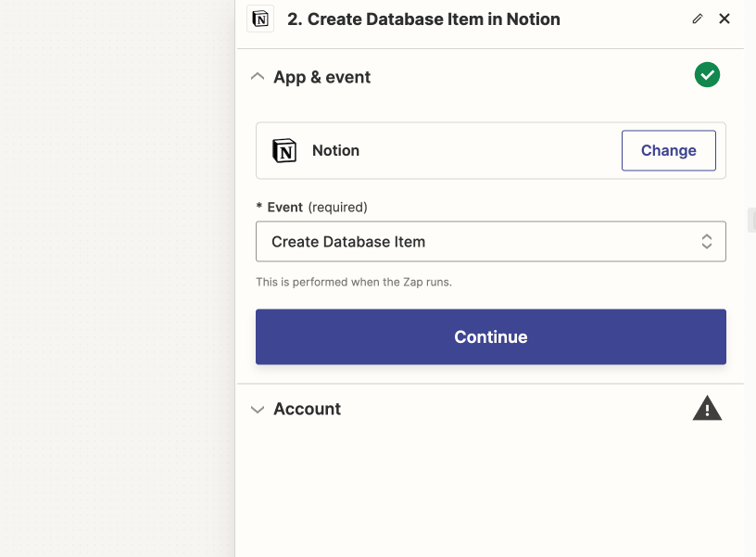
Task: Open the Event dropdown showing Create Database Item
Action: (x=490, y=242)
